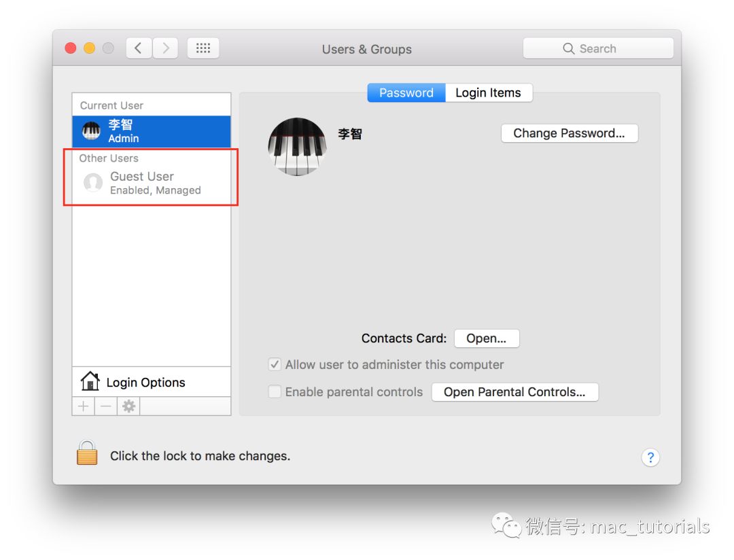734x560 pixels.
Task: Select the Password tab
Action: (406, 93)
